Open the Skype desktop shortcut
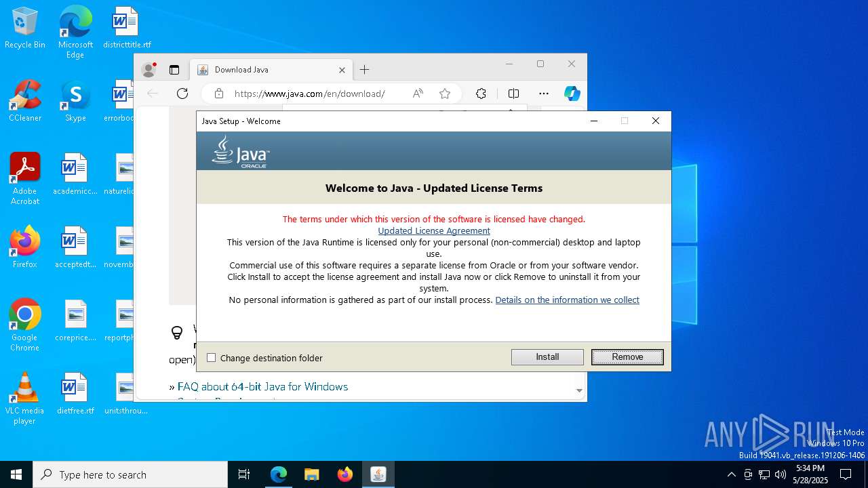This screenshot has height=488, width=868. point(75,102)
